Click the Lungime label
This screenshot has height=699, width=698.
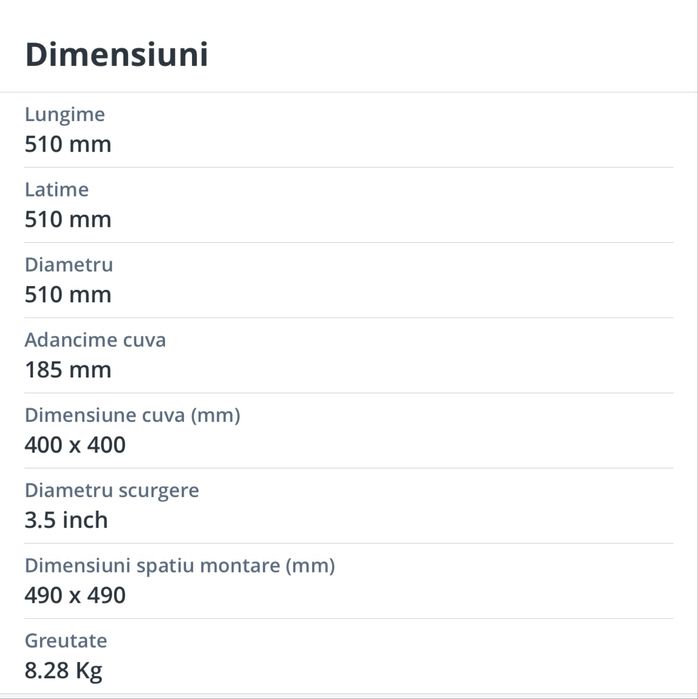click(64, 115)
